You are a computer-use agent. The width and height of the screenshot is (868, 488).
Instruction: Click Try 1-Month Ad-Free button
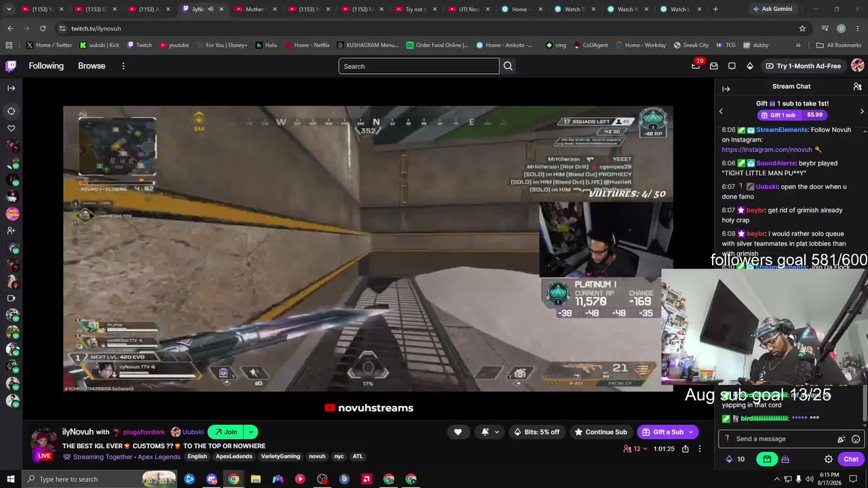pyautogui.click(x=803, y=66)
